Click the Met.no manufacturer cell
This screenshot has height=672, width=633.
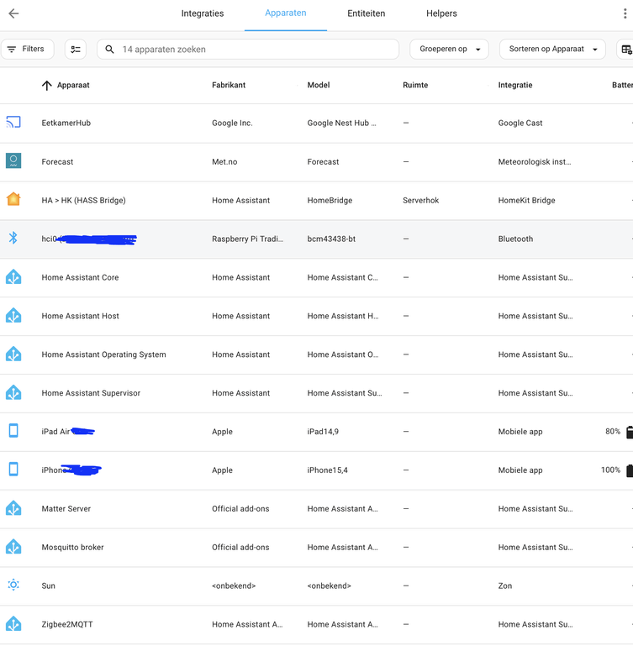(x=224, y=161)
